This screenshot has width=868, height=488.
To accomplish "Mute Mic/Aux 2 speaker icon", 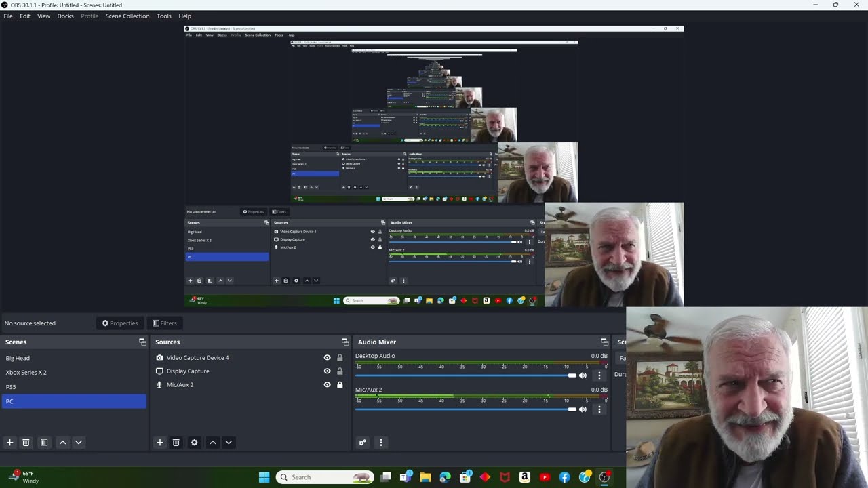I will (583, 409).
